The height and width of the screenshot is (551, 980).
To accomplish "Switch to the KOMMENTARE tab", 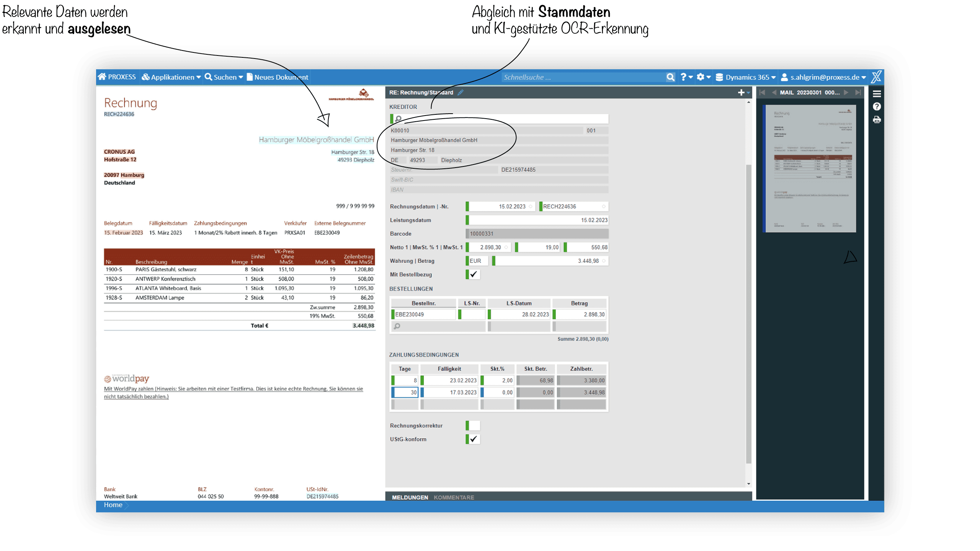I will tap(454, 497).
